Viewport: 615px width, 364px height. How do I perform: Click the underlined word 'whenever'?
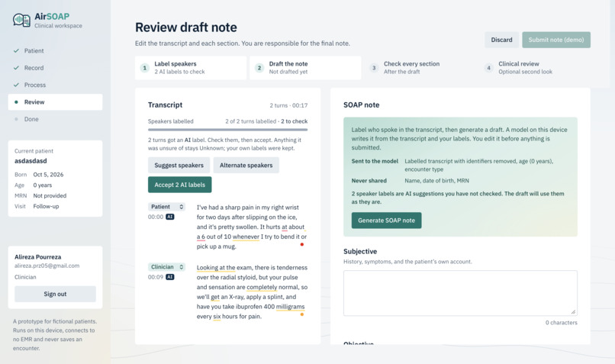[x=246, y=237]
